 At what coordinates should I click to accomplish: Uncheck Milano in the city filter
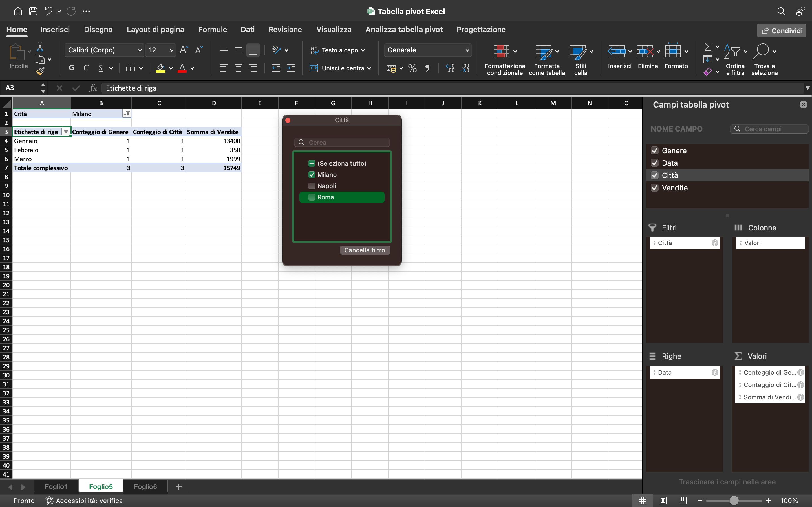tap(311, 174)
